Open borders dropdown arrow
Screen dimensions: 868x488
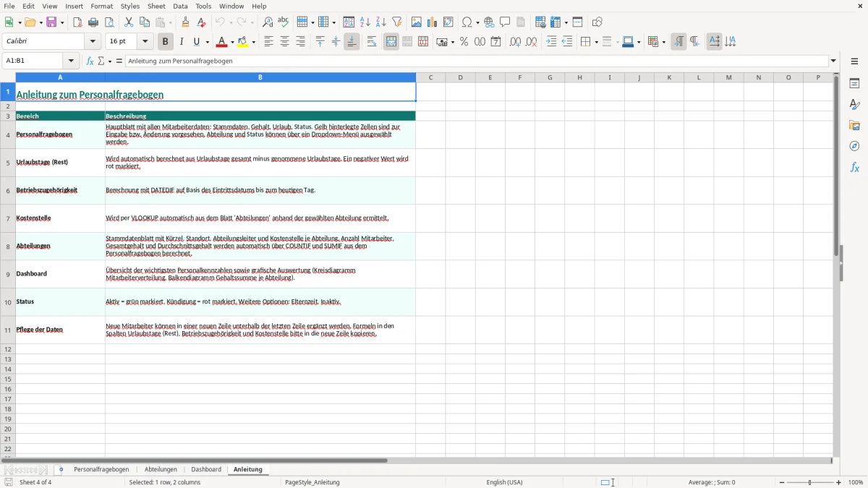coord(595,42)
